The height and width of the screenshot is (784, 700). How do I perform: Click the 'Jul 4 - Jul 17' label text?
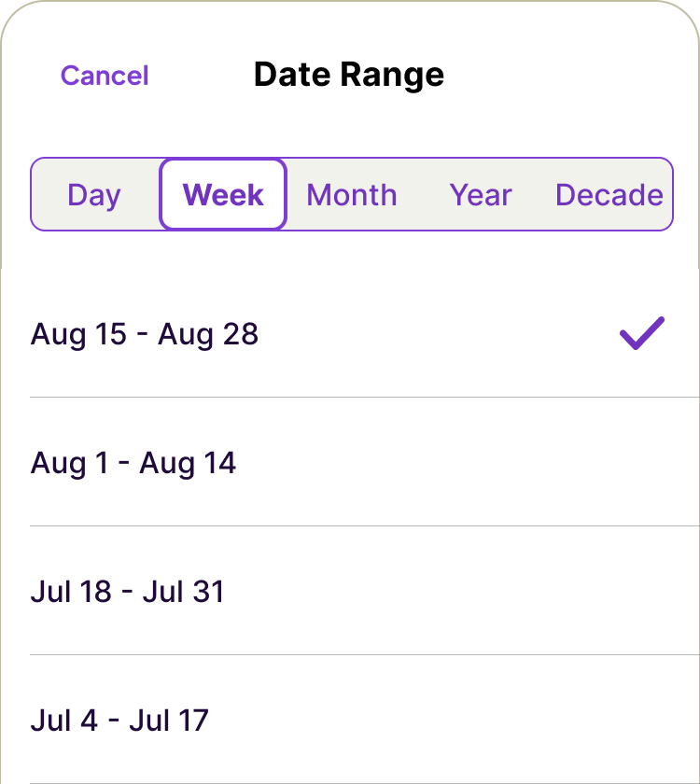(119, 721)
